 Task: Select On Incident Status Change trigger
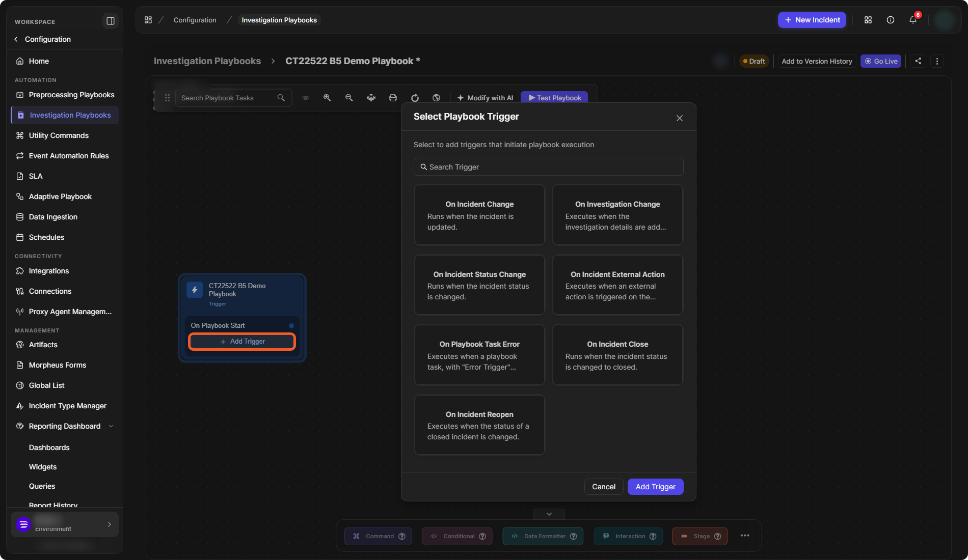pyautogui.click(x=479, y=285)
